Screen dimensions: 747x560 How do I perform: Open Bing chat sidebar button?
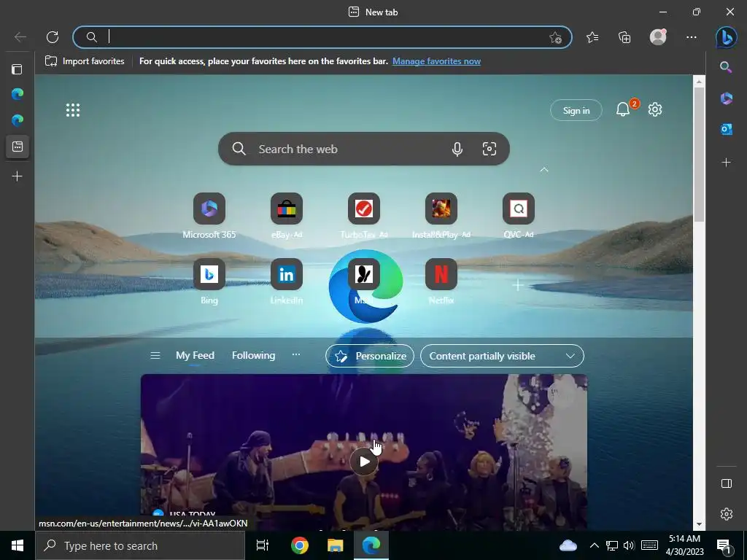point(726,37)
